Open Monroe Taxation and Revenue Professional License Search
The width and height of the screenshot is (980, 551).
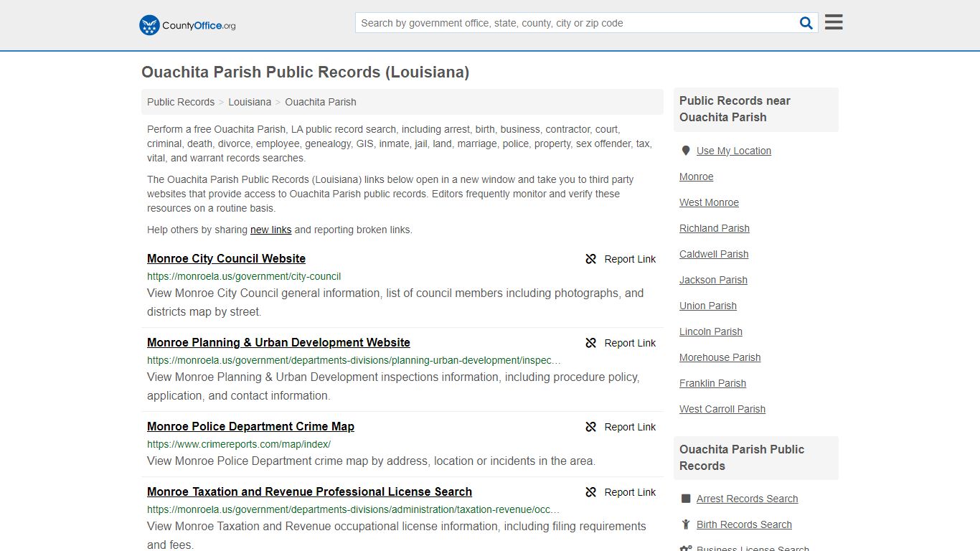tap(309, 491)
